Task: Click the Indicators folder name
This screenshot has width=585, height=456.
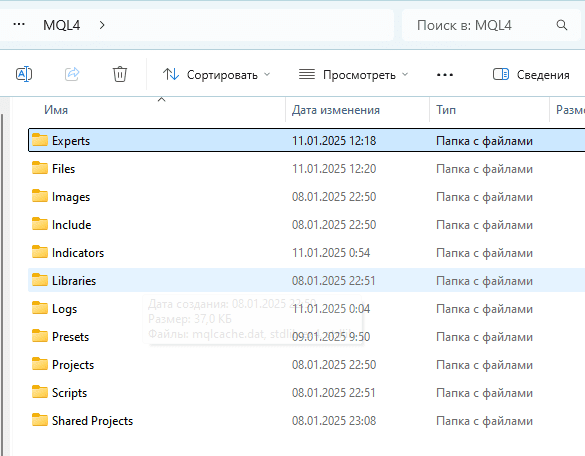Action: 78,253
